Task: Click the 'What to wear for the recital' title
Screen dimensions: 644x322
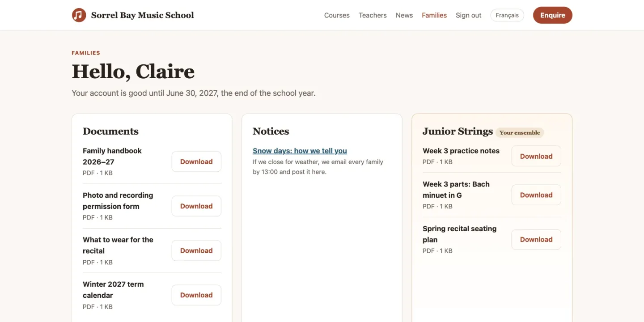Action: pos(118,245)
